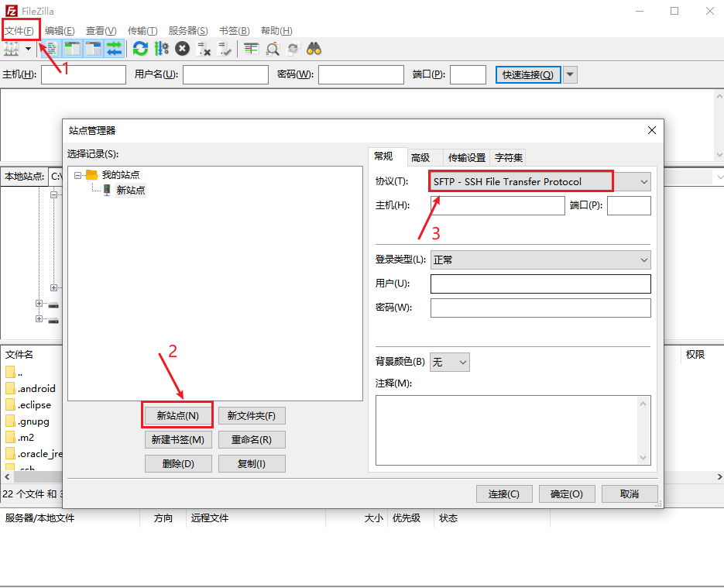Click the site 端口(P) field in dialog
724x588 pixels.
[x=629, y=205]
